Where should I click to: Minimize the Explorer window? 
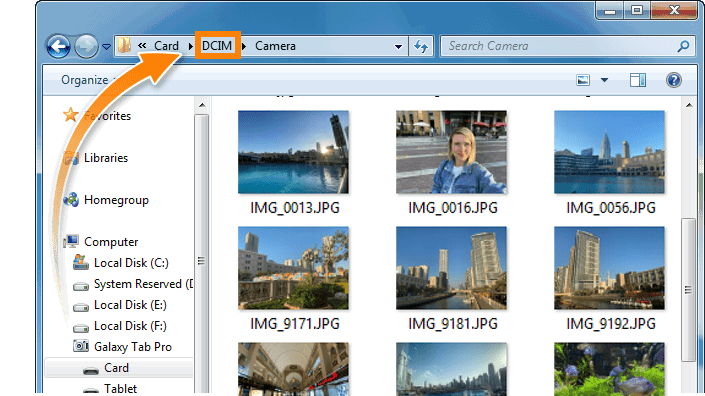coord(610,10)
